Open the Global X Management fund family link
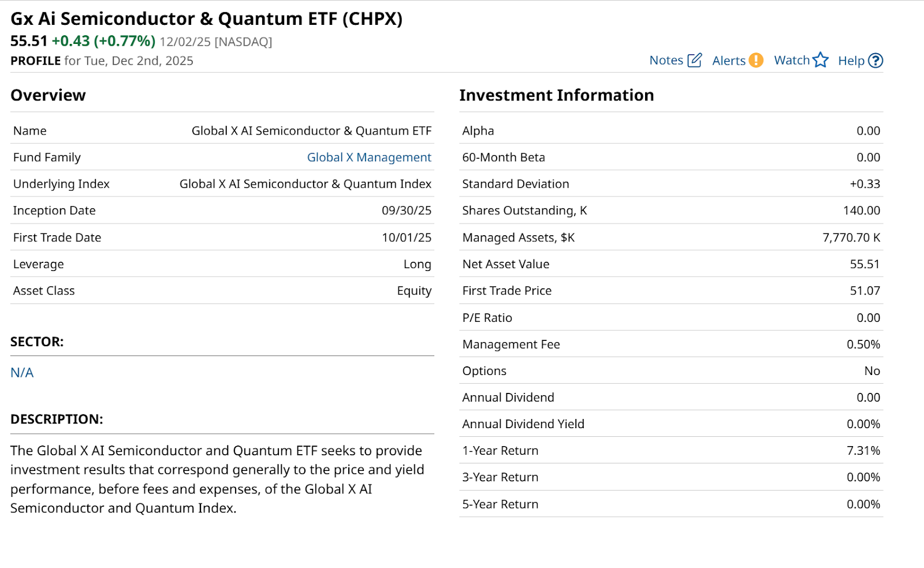This screenshot has height=568, width=924. click(x=369, y=157)
